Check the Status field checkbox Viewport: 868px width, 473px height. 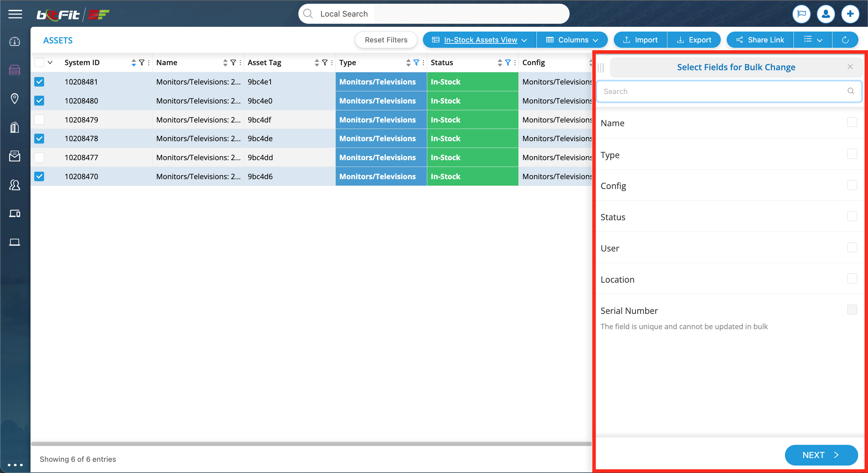click(852, 216)
